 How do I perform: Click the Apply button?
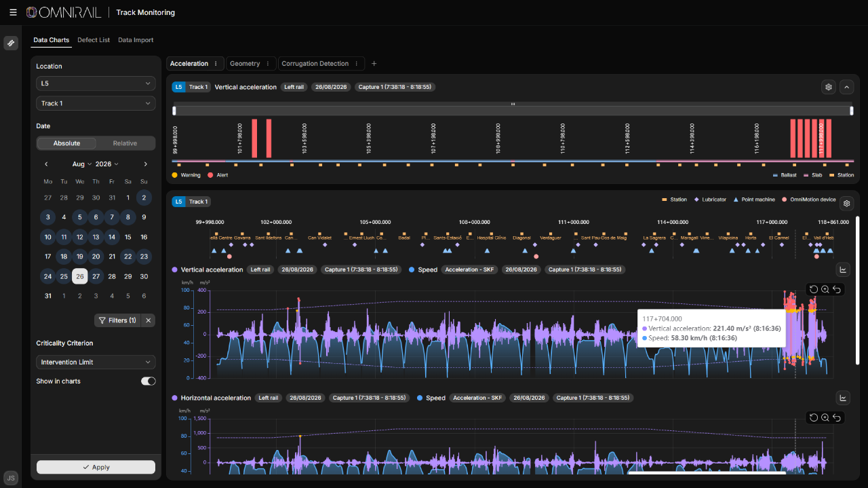pyautogui.click(x=96, y=467)
